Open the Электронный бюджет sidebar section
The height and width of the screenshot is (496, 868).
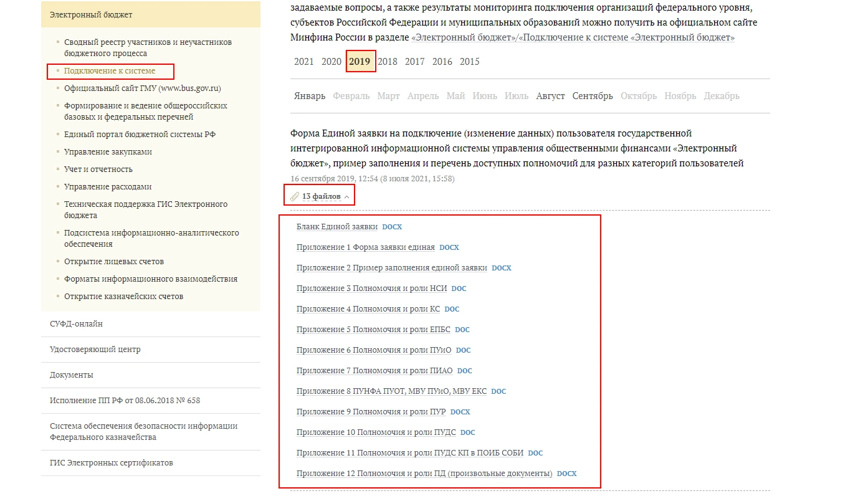click(151, 14)
